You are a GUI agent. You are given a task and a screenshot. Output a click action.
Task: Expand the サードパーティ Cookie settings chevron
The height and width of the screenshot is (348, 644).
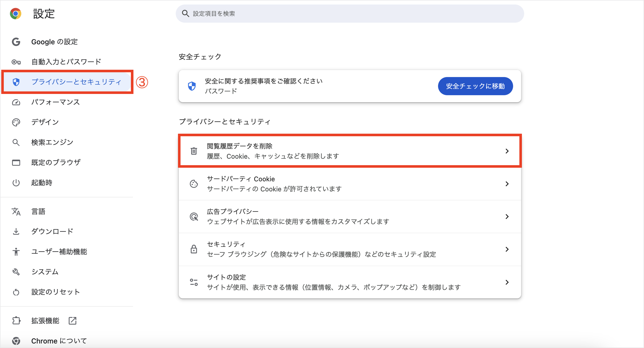507,184
